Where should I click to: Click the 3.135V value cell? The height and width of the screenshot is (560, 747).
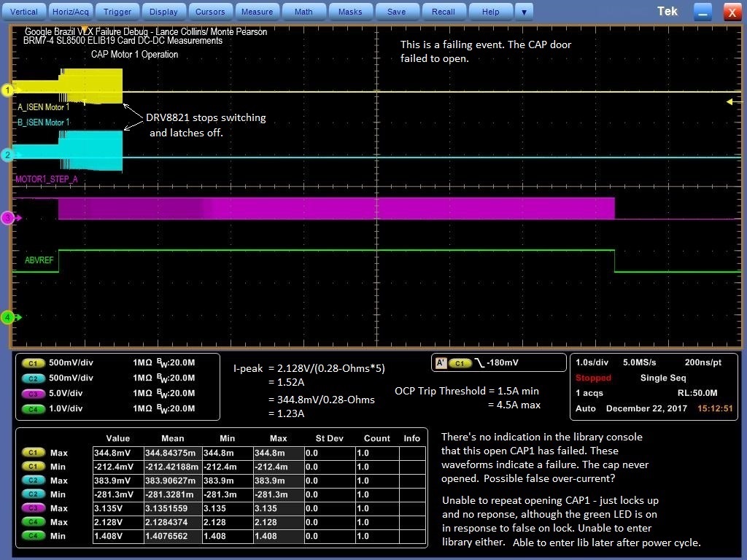pos(118,508)
